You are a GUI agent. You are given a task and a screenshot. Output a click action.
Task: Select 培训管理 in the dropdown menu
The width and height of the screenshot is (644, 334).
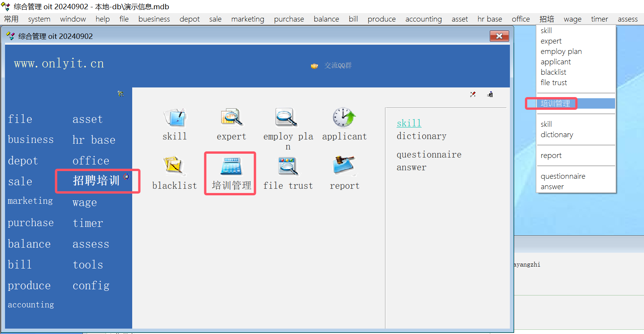pyautogui.click(x=555, y=104)
